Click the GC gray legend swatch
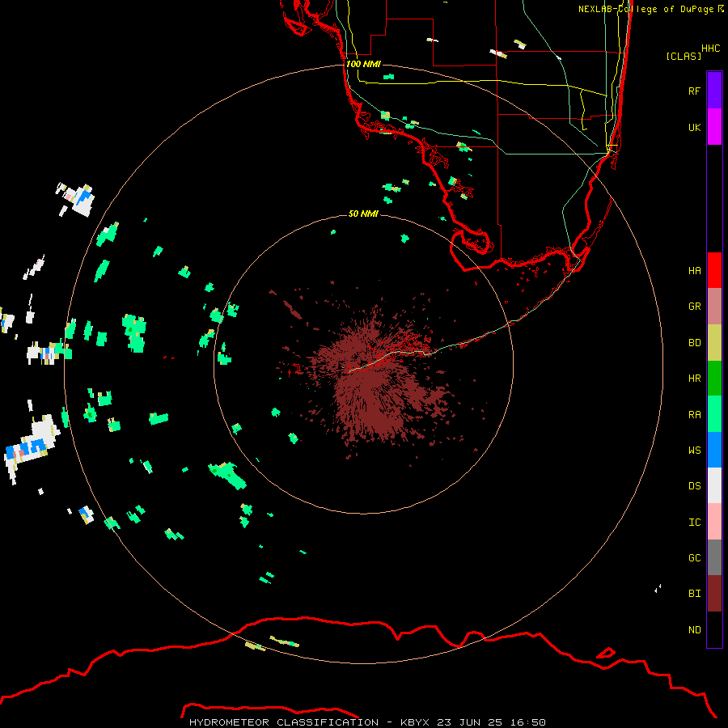 (x=714, y=557)
